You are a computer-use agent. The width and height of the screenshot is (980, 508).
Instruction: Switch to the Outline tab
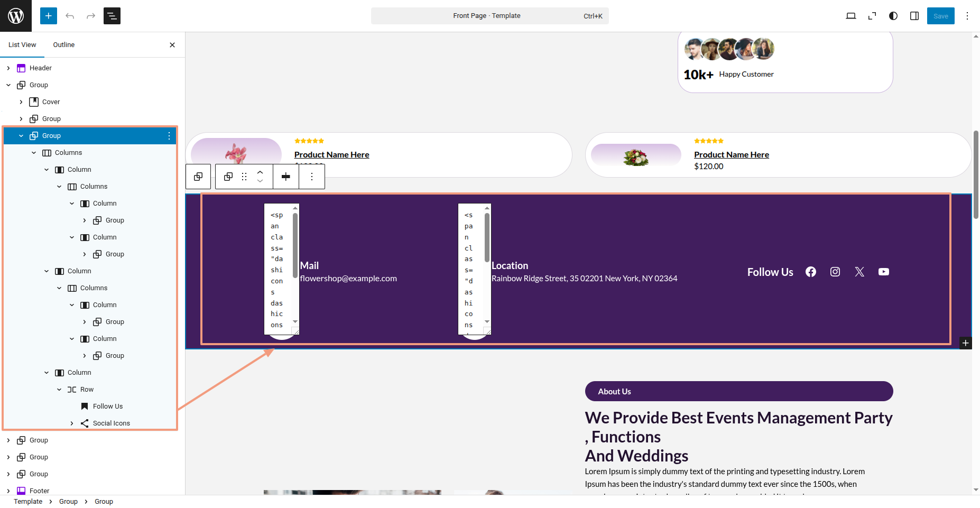click(x=64, y=45)
